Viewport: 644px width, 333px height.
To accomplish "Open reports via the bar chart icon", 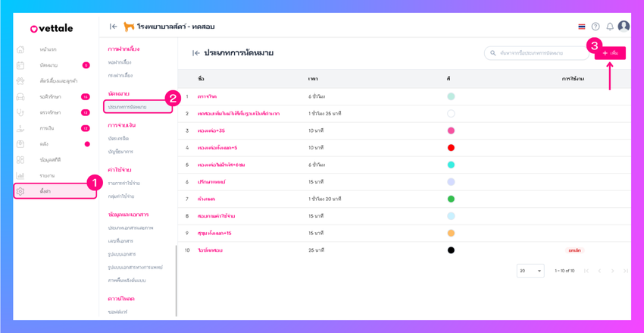I will 20,175.
